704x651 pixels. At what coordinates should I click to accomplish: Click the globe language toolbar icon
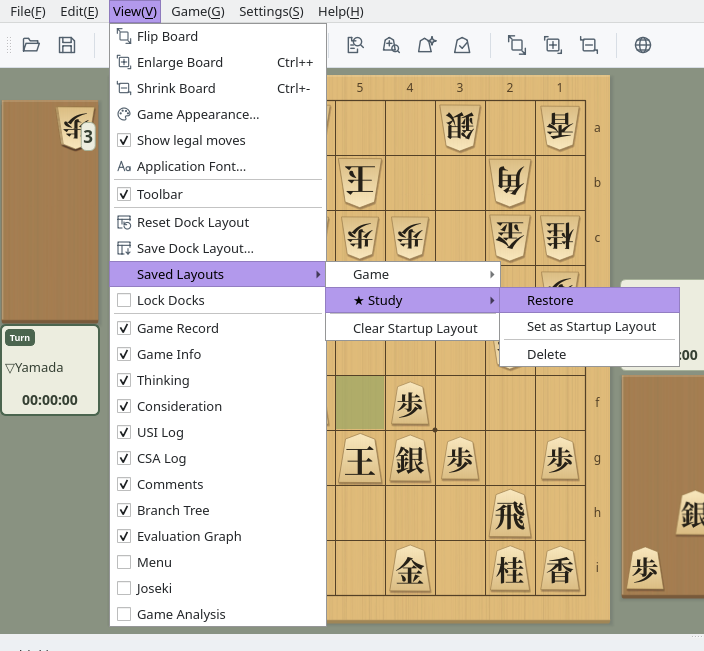coord(643,45)
